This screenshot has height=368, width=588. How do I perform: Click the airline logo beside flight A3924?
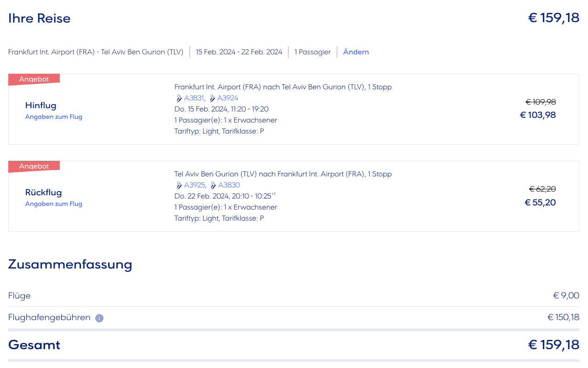click(212, 98)
